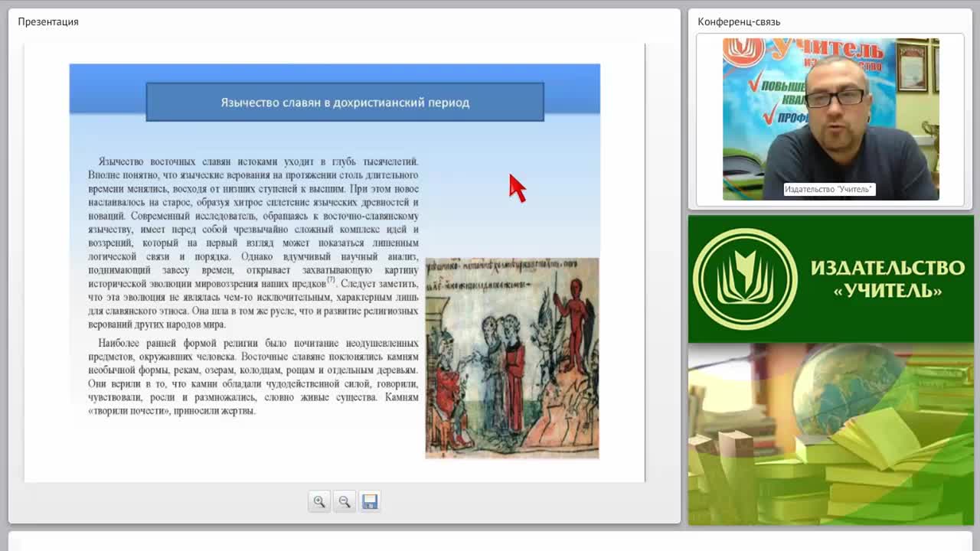
Task: Zoom out of the presentation slide
Action: [345, 501]
